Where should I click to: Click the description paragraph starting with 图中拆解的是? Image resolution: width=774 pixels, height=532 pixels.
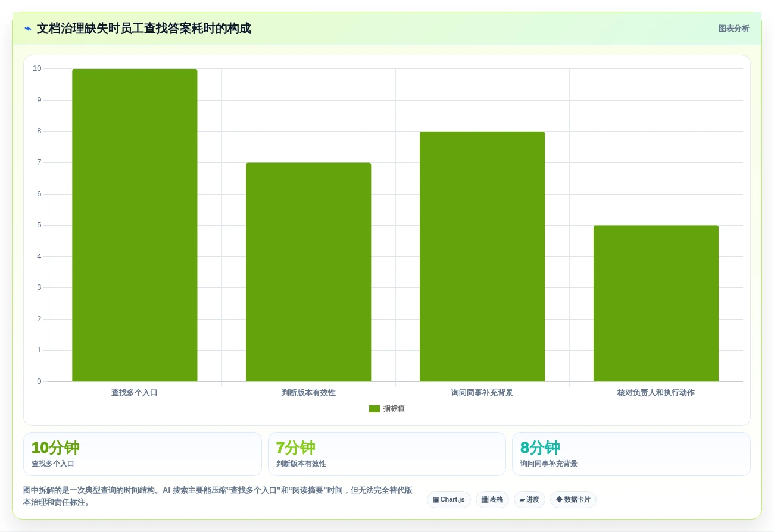point(218,496)
